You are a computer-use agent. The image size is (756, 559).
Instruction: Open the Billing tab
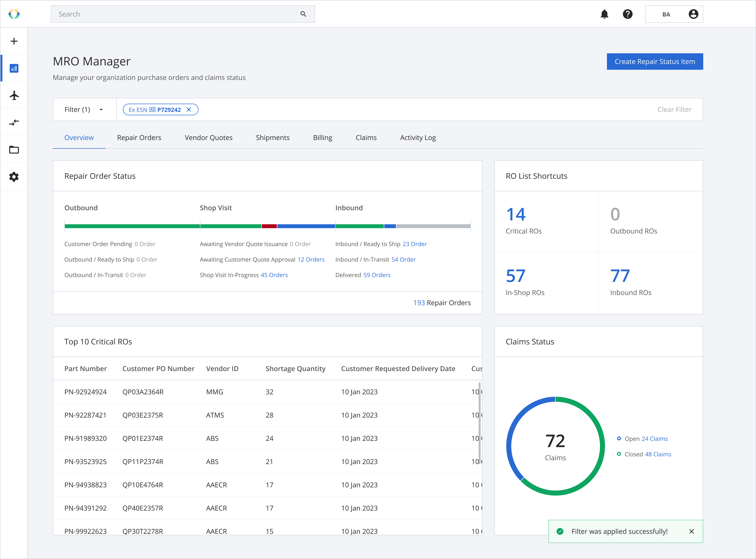click(x=323, y=138)
